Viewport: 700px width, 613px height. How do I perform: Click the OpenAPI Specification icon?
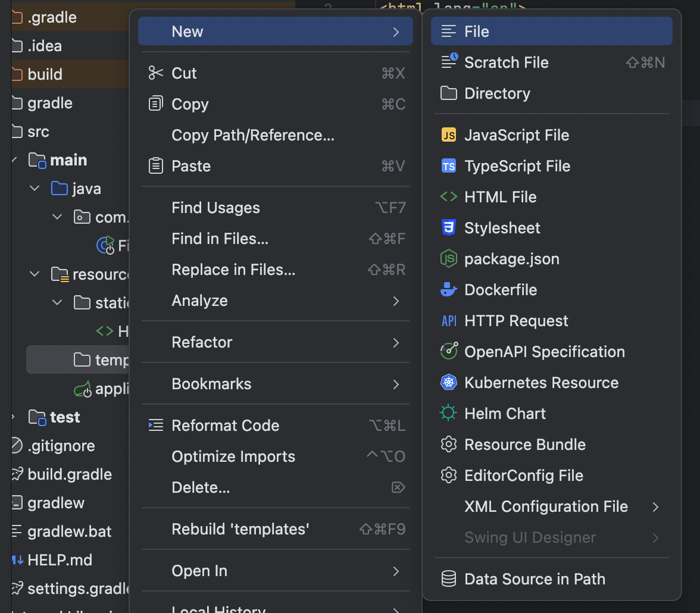(449, 351)
